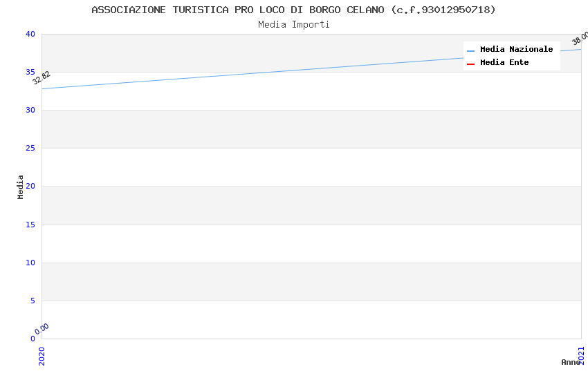Click the 32.82 data point label

(42, 77)
